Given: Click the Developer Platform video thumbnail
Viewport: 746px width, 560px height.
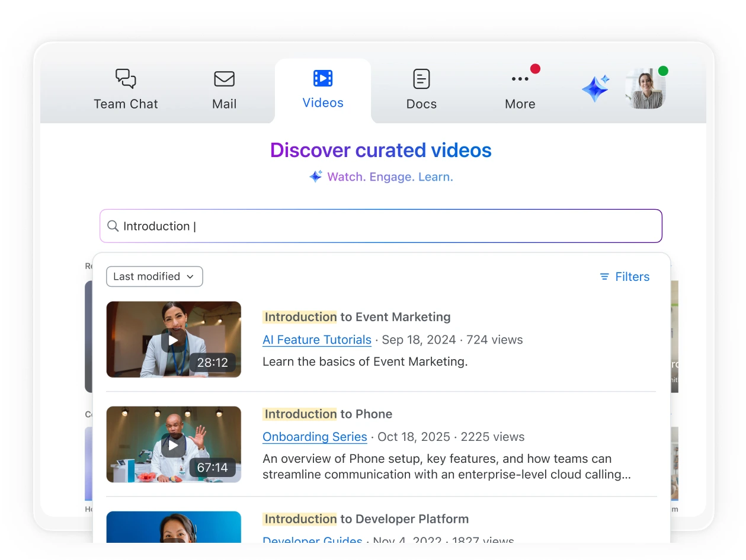Looking at the screenshot, I should click(x=173, y=527).
